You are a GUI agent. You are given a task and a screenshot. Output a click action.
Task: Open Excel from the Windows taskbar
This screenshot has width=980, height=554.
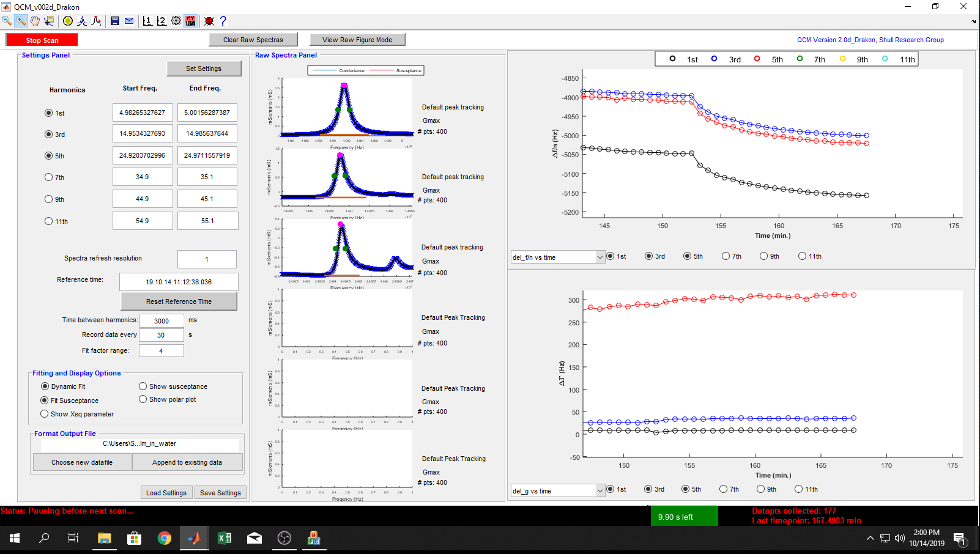[x=225, y=538]
